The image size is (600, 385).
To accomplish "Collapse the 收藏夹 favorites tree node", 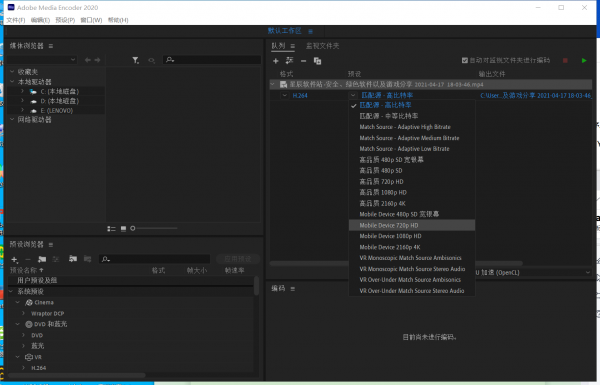I will point(12,72).
